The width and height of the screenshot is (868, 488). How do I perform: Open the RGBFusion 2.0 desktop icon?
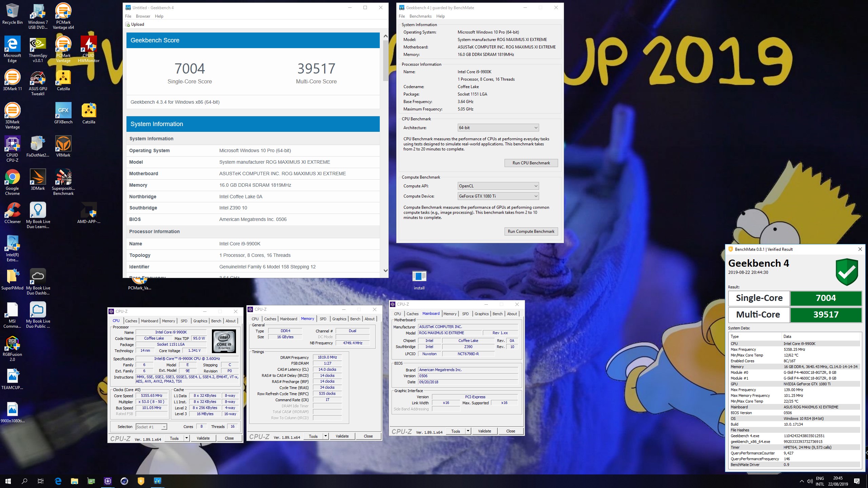tap(12, 349)
